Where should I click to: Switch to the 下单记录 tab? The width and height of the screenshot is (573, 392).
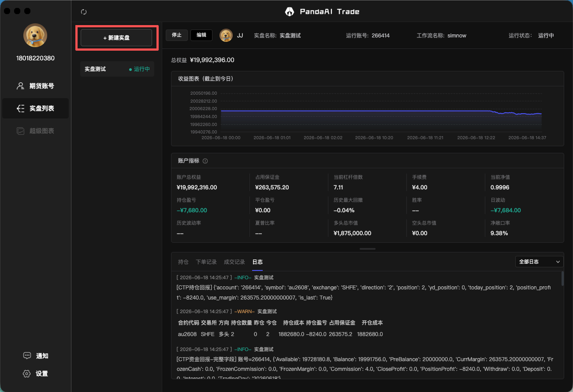tap(206, 262)
